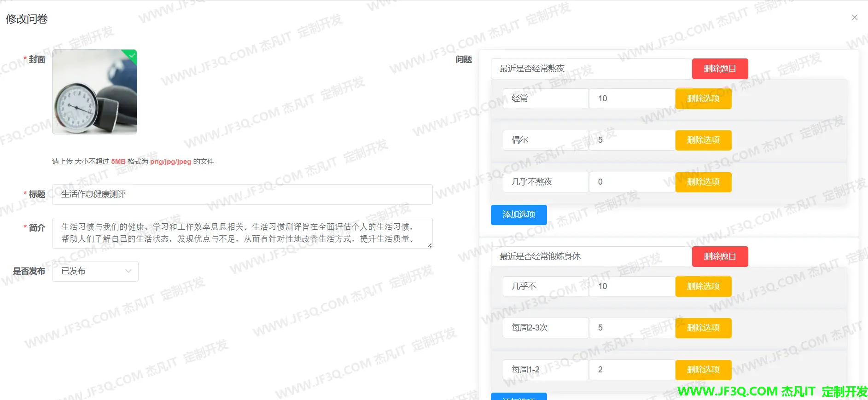
Task: Delete the 经常 option
Action: click(x=703, y=99)
